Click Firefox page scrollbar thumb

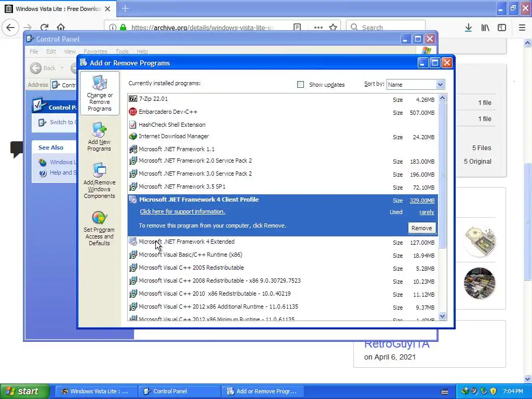[528, 221]
